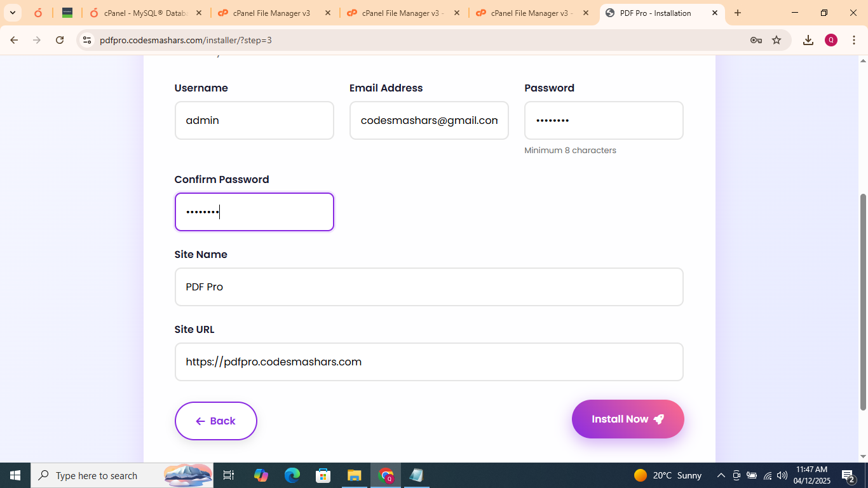Focus the Site Name input field
This screenshot has width=868, height=488.
[x=429, y=287]
